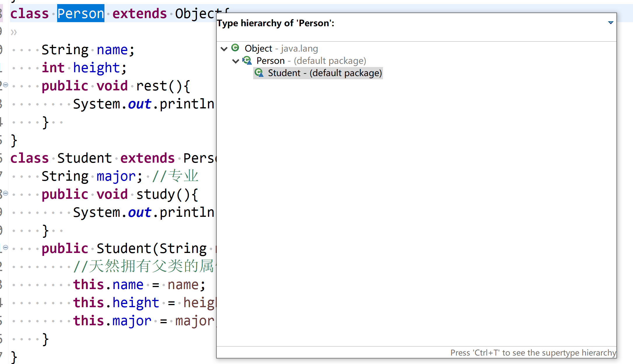Viewport: 633px width, 364px height.
Task: Collapse the Person node in hierarchy
Action: click(236, 61)
